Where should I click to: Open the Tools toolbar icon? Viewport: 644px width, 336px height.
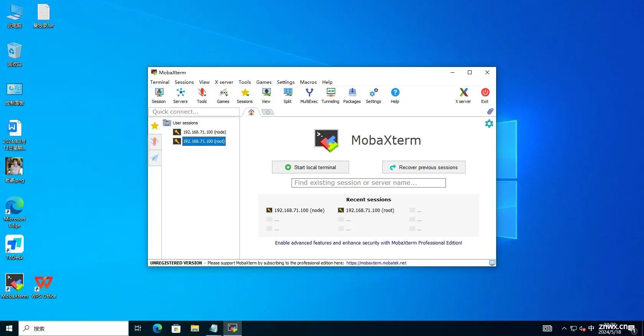coord(202,96)
